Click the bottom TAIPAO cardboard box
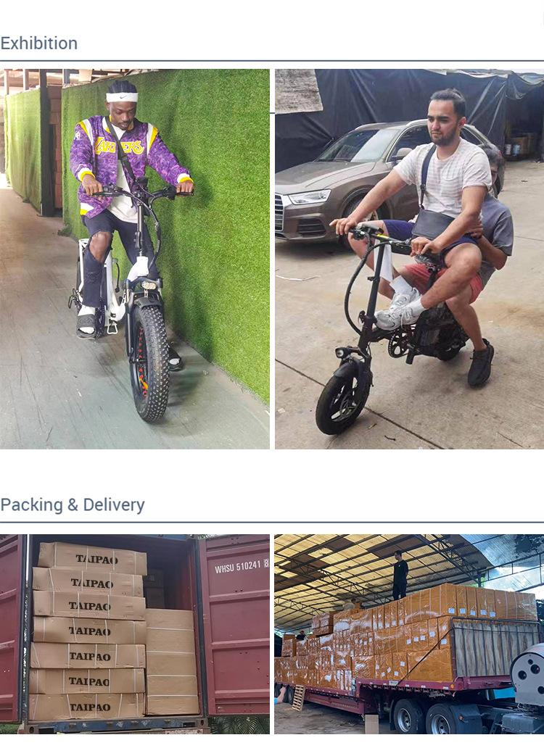Screen dimensions: 544x756 pyautogui.click(x=87, y=707)
